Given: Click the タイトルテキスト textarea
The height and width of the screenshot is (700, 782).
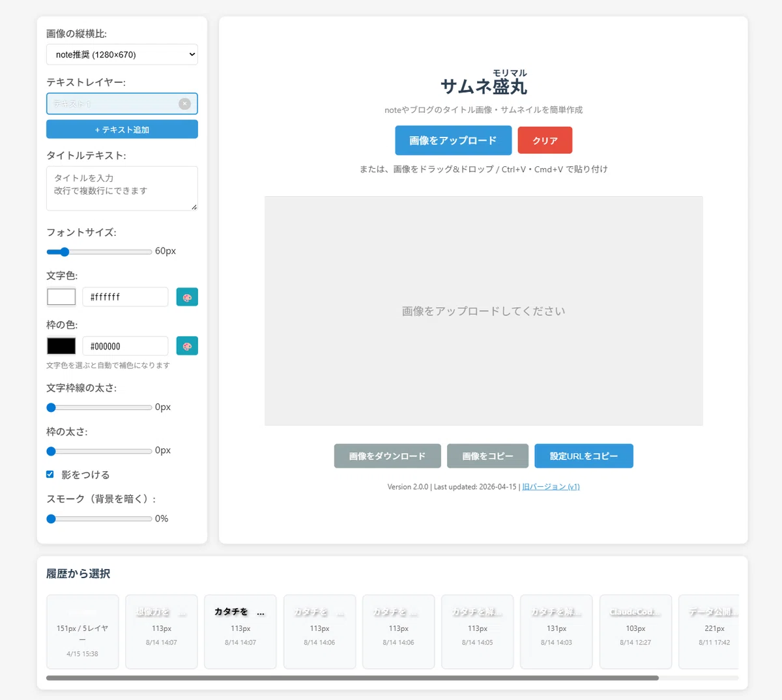Looking at the screenshot, I should point(122,188).
